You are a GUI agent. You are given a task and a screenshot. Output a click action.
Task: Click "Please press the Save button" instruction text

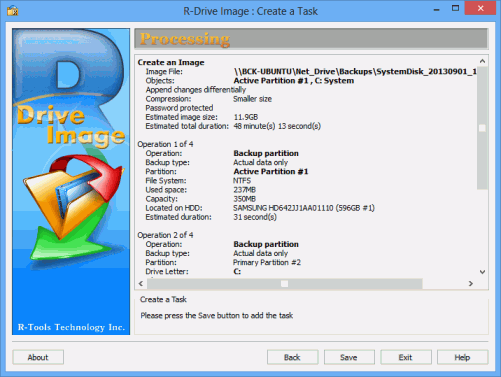tap(217, 316)
